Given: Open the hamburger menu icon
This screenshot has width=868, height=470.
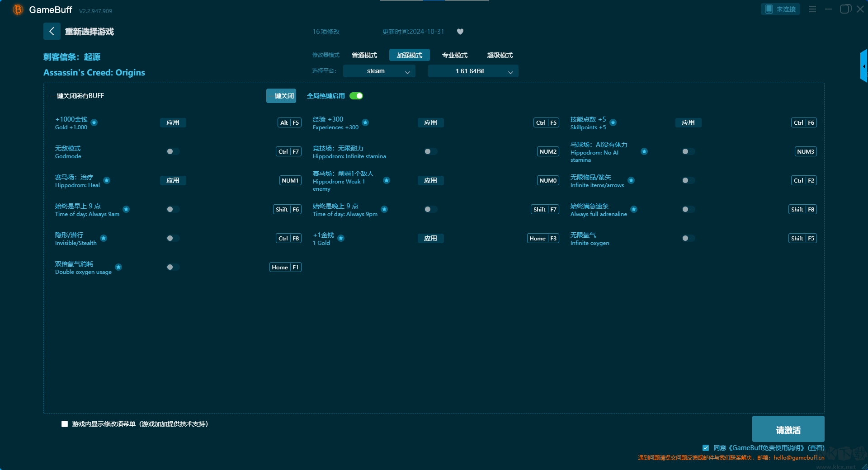Looking at the screenshot, I should point(812,9).
